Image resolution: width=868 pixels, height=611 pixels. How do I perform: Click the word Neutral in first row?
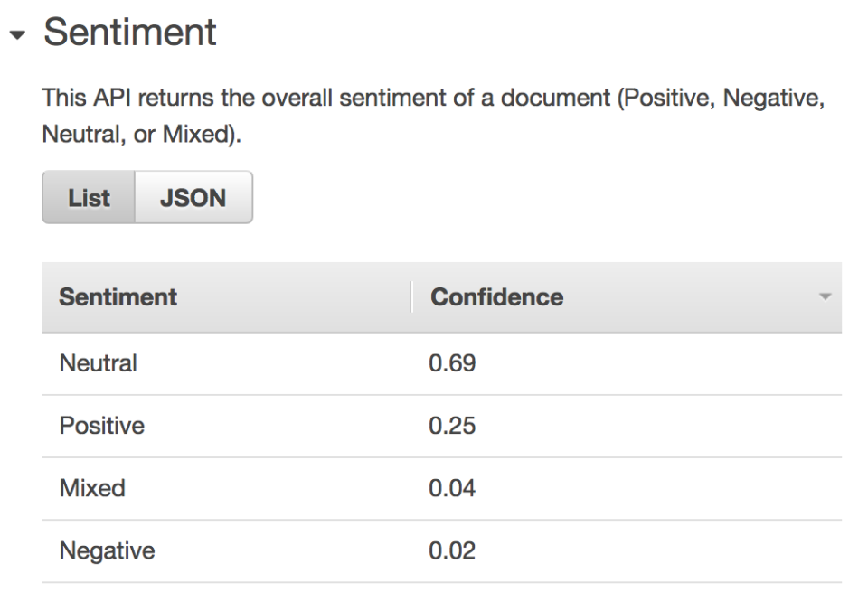tap(98, 363)
